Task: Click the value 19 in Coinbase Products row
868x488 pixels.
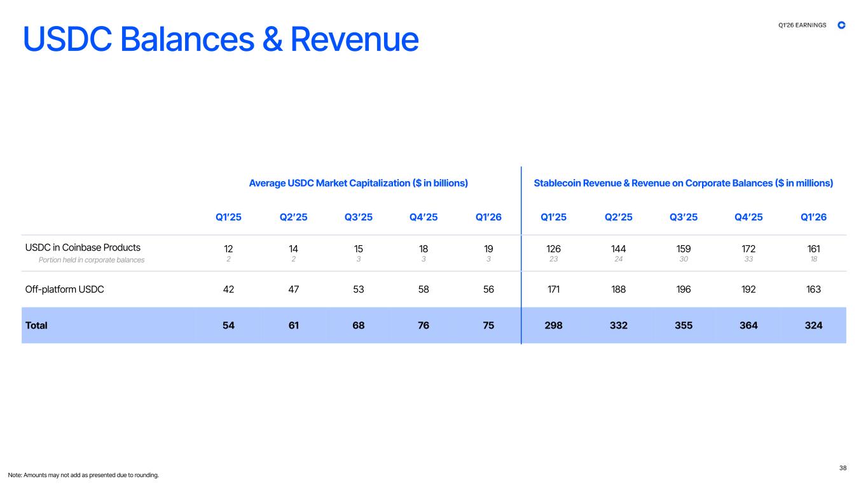Action: pyautogui.click(x=488, y=248)
